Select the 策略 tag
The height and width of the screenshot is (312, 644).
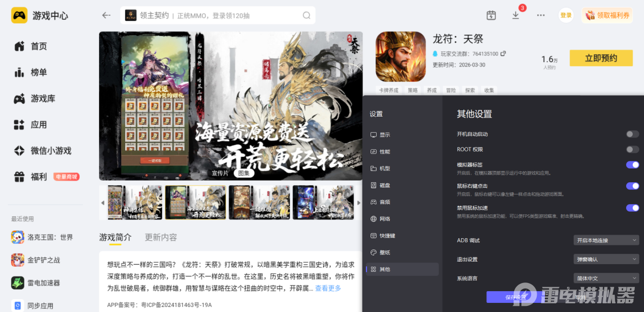(413, 90)
